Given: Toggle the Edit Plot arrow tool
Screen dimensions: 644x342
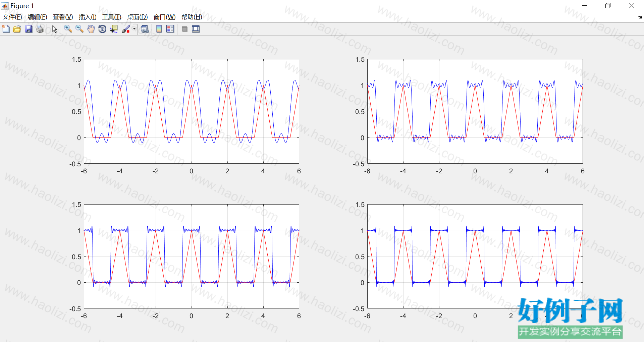Looking at the screenshot, I should pyautogui.click(x=55, y=29).
